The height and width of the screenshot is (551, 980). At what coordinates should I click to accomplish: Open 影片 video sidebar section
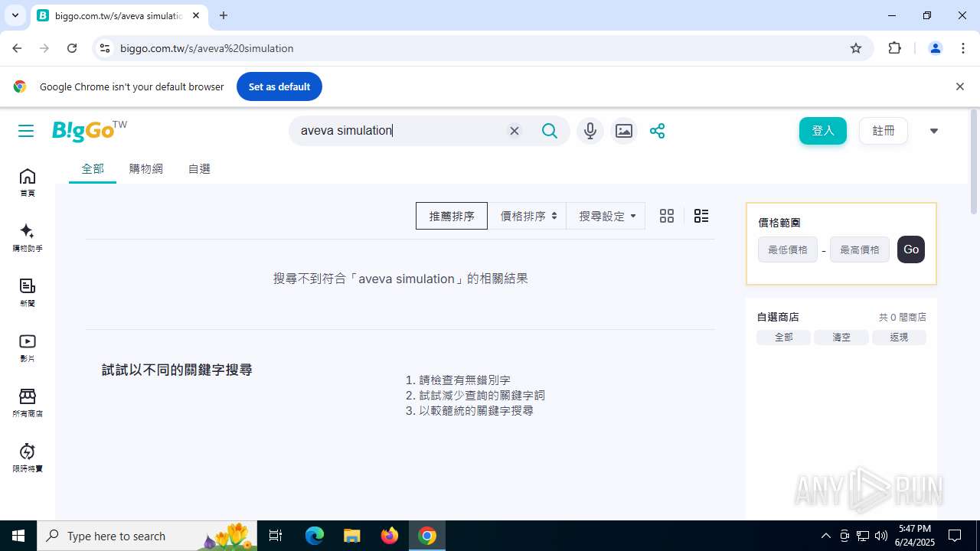(28, 348)
